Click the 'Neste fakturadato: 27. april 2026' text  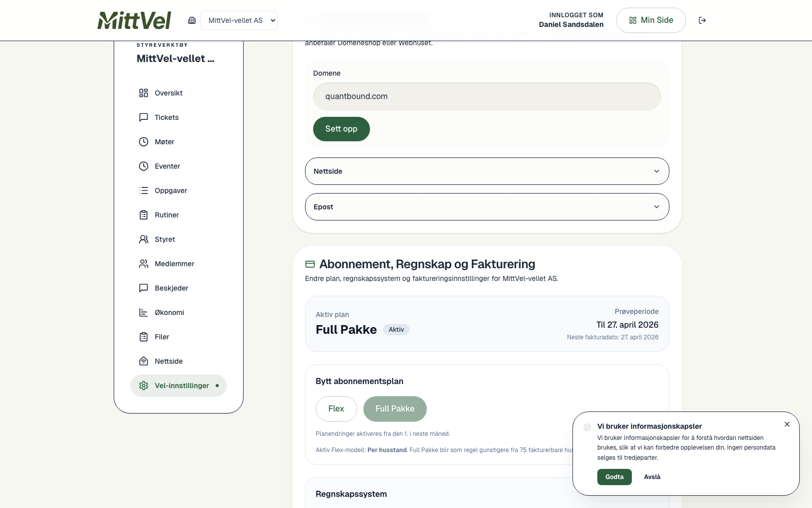(613, 337)
